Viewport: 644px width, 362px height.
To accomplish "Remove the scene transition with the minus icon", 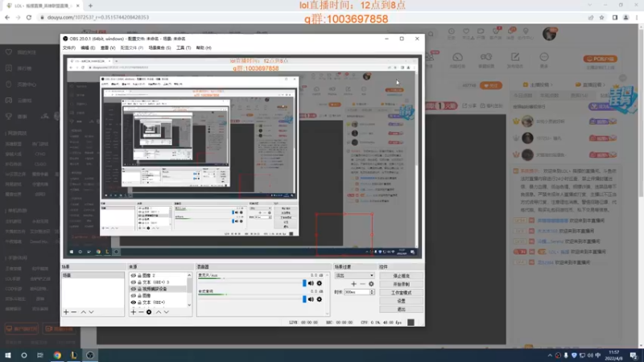I will 362,284.
